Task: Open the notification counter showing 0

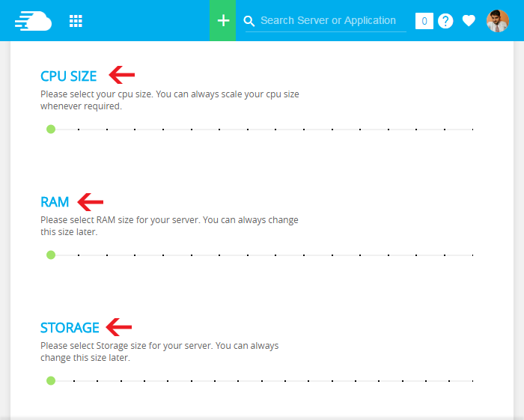Action: pos(424,21)
